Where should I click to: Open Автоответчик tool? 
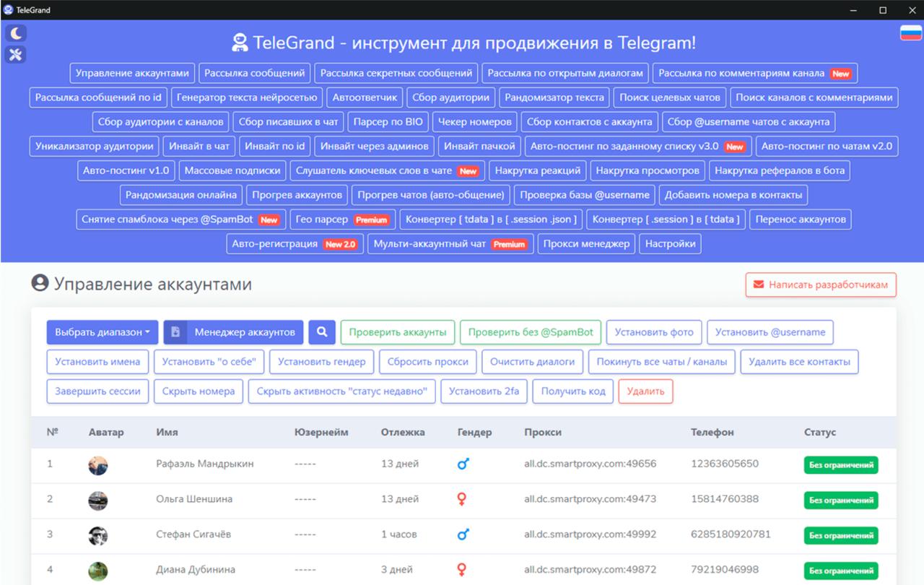pyautogui.click(x=365, y=97)
